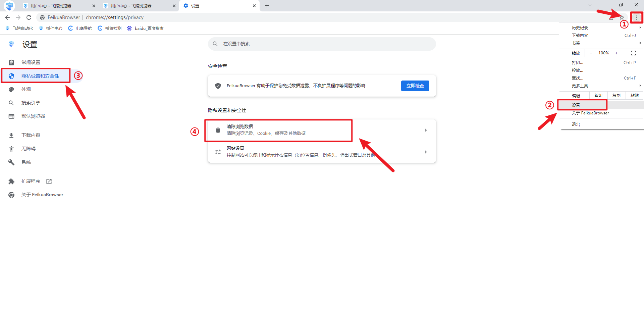
Task: Click the bookmark star icon
Action: coord(622,17)
